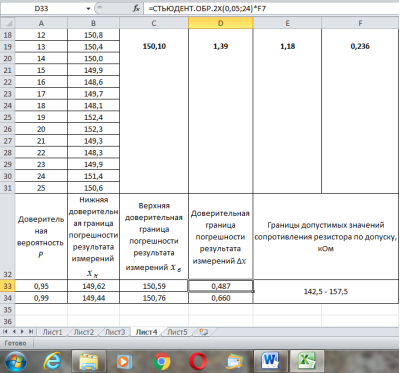
Task: Select header cell Доверительная вероятность P
Action: point(41,237)
